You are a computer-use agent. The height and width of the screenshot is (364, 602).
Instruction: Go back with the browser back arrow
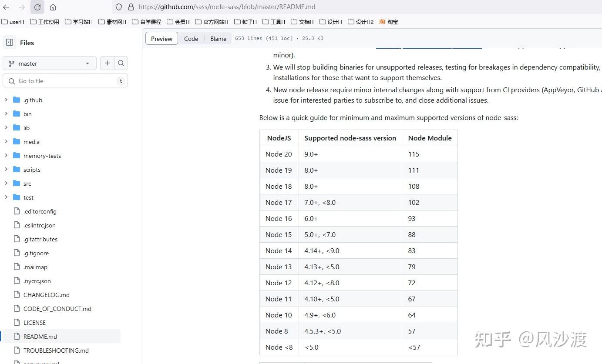point(7,7)
